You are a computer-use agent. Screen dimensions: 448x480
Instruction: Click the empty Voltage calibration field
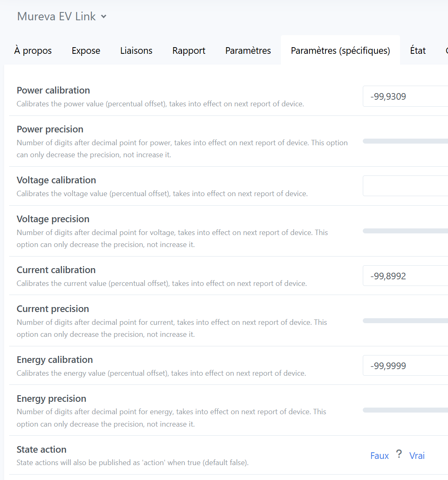pyautogui.click(x=405, y=186)
